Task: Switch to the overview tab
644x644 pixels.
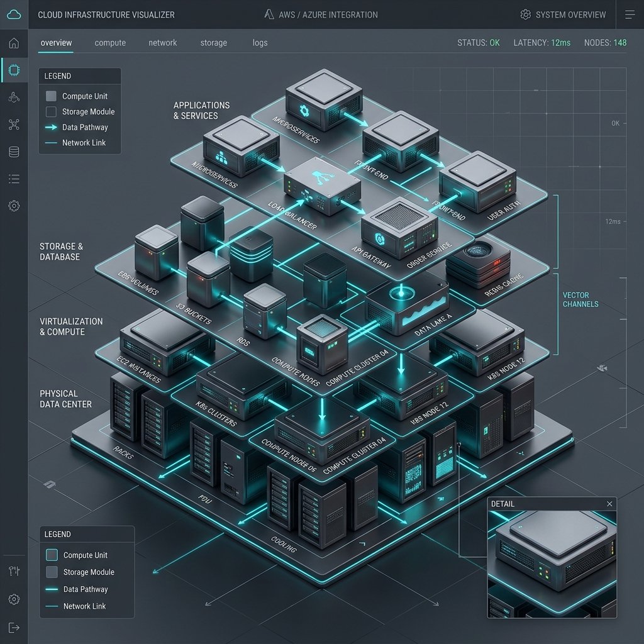Action: click(56, 43)
